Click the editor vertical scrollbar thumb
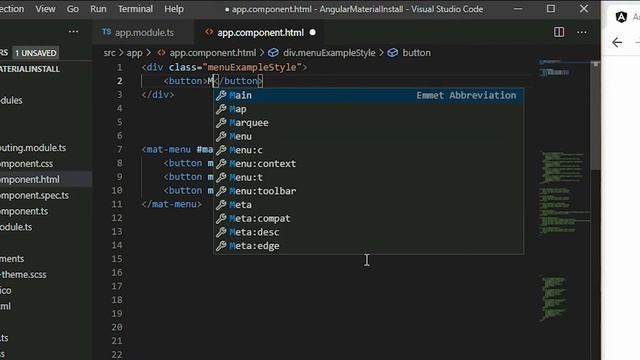The height and width of the screenshot is (360, 640). click(596, 116)
